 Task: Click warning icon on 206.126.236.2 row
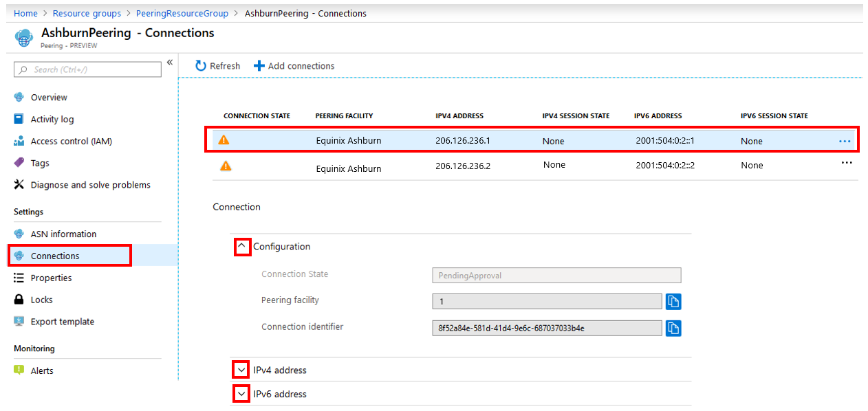click(226, 166)
